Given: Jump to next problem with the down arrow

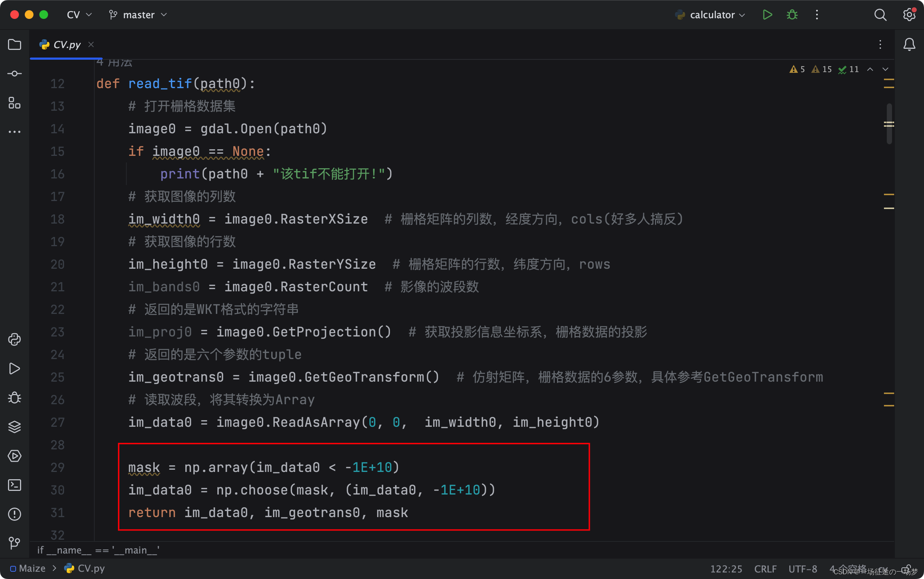Looking at the screenshot, I should pyautogui.click(x=885, y=69).
